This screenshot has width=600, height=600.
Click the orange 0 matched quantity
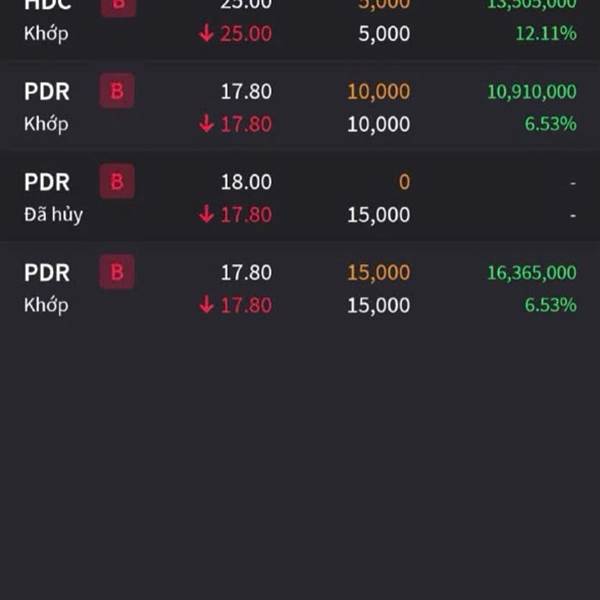pos(404,182)
